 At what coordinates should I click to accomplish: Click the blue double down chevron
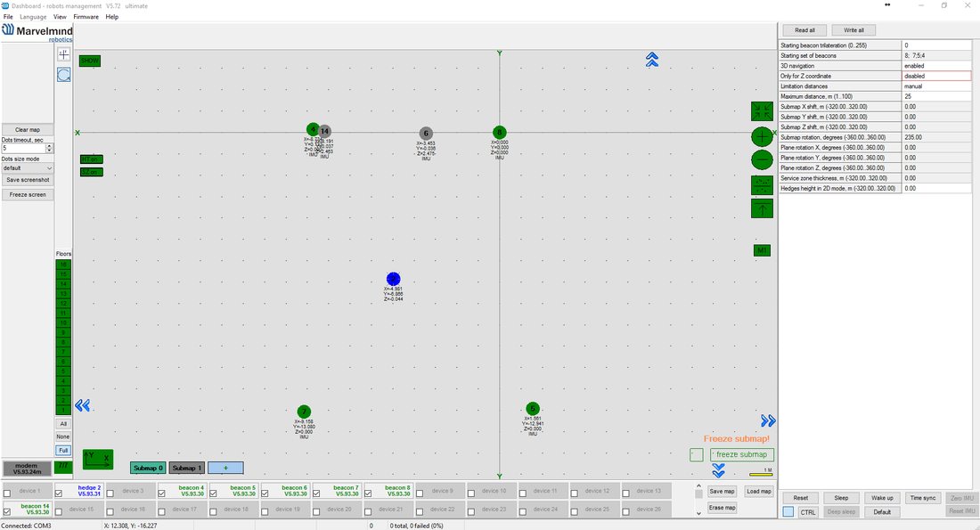pos(718,470)
